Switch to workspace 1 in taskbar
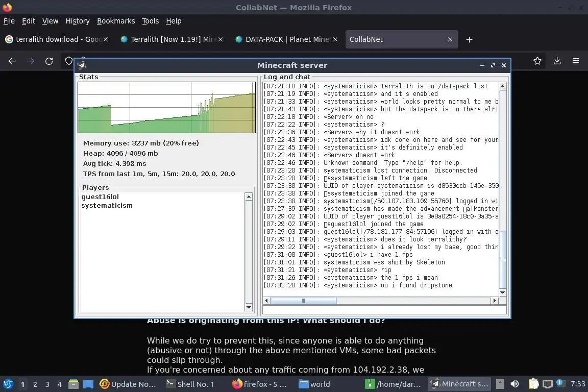The width and height of the screenshot is (588, 392). 22,384
